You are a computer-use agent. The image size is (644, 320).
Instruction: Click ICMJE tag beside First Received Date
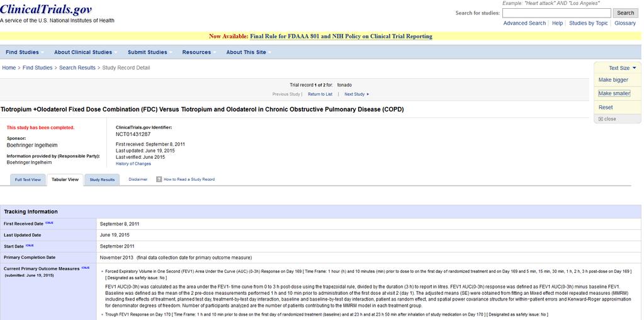[x=49, y=223]
